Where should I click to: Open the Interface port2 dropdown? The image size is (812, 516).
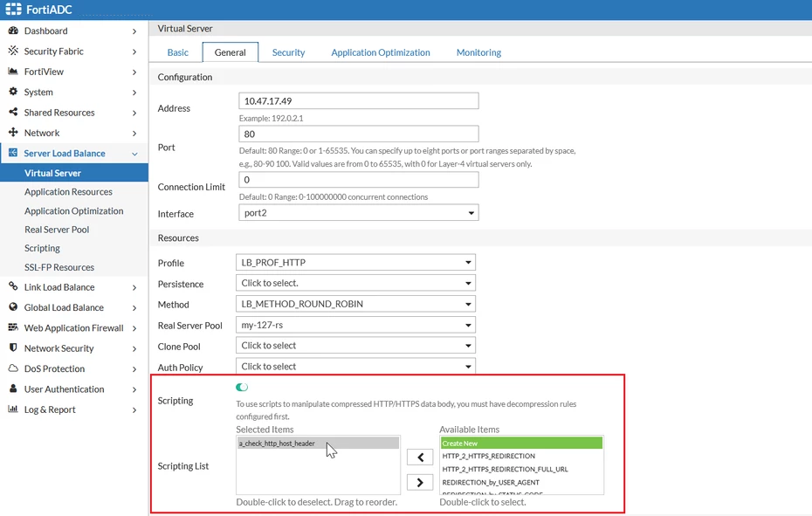(359, 213)
